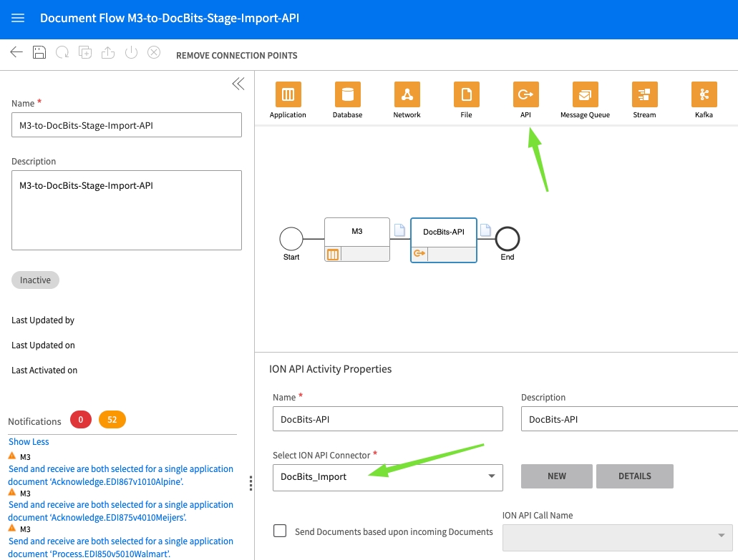738x560 pixels.
Task: Select the Database activity icon
Action: [347, 94]
